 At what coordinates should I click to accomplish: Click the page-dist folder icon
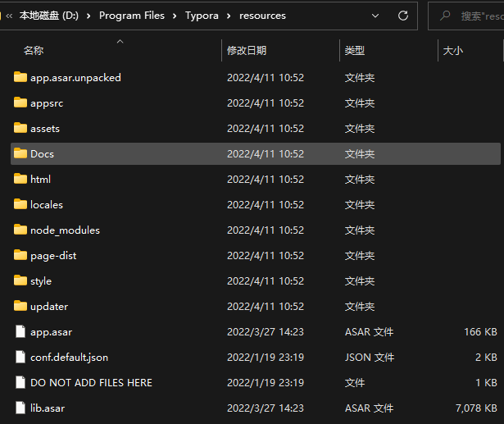pos(20,255)
